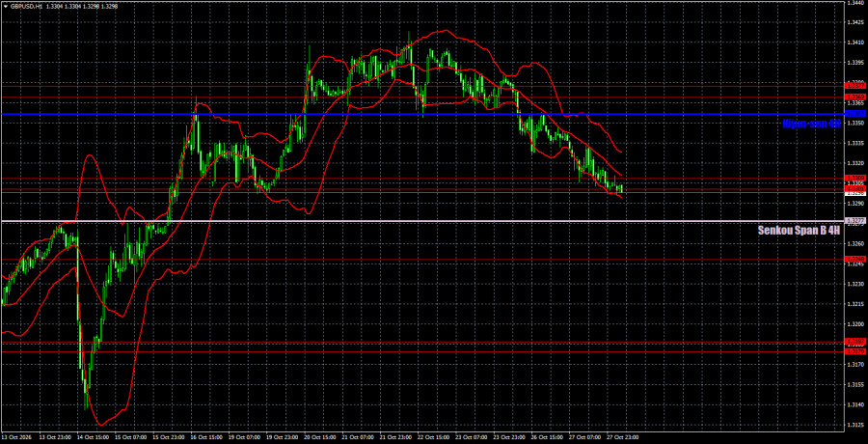This screenshot has height=444, width=868.
Task: Click the 14 Oct 15:00 time label
Action: [91, 438]
